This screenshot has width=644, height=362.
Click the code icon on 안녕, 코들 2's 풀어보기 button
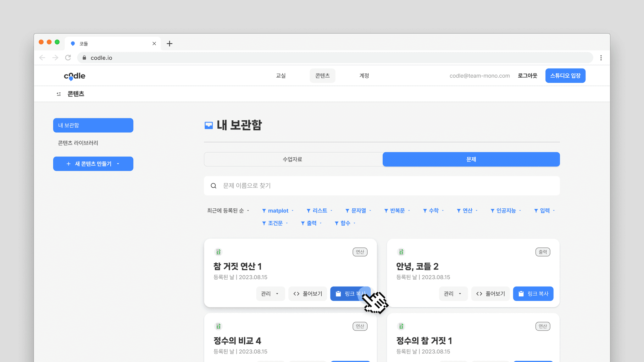[x=479, y=293]
